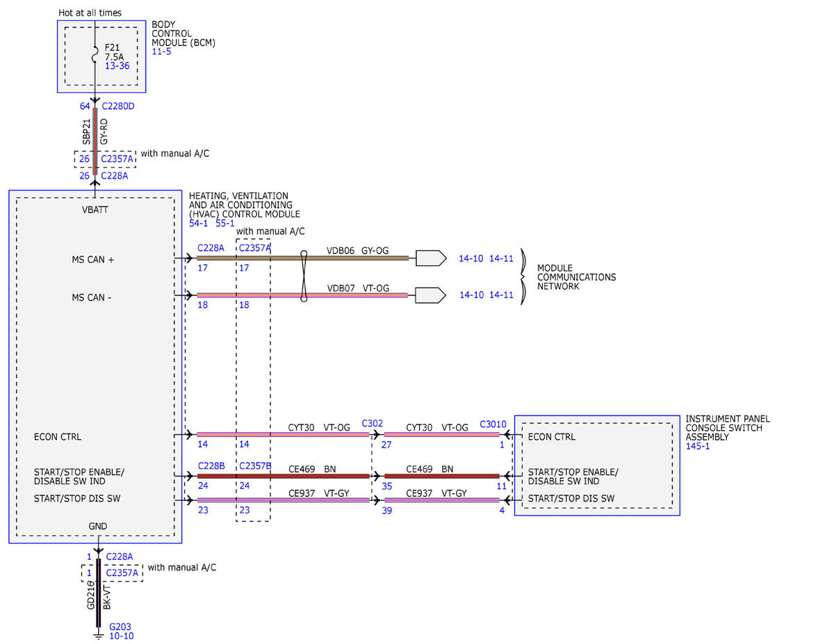Follow the 55-1 HVAC module reference
Screen dimensions: 834x644
pyautogui.click(x=225, y=223)
